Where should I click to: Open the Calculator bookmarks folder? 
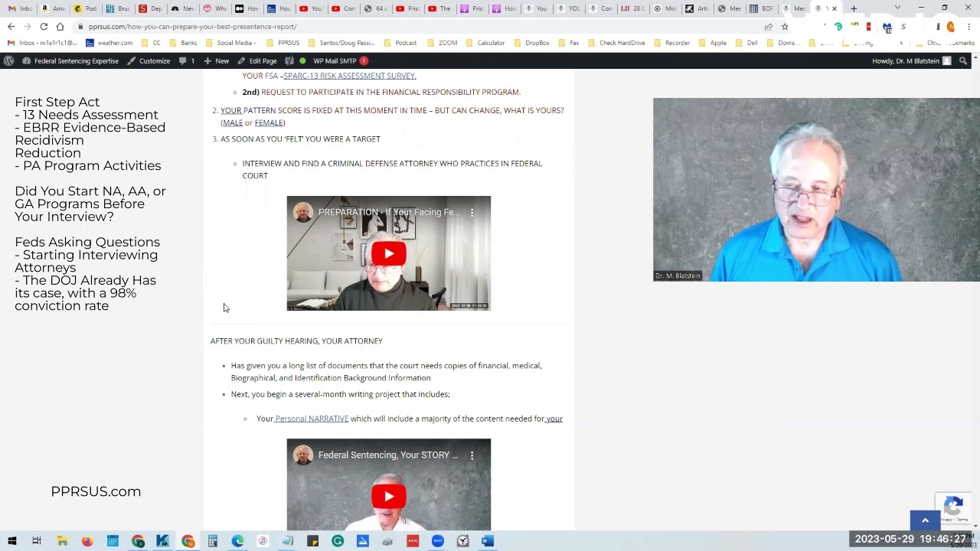(x=485, y=43)
